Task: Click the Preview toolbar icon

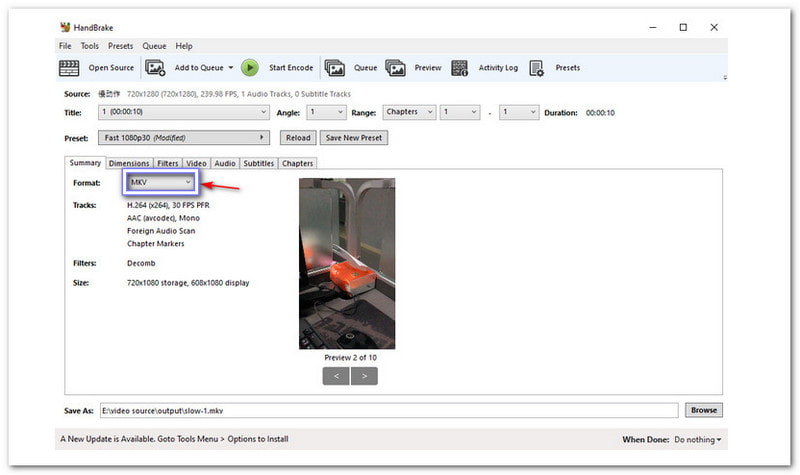Action: [397, 68]
